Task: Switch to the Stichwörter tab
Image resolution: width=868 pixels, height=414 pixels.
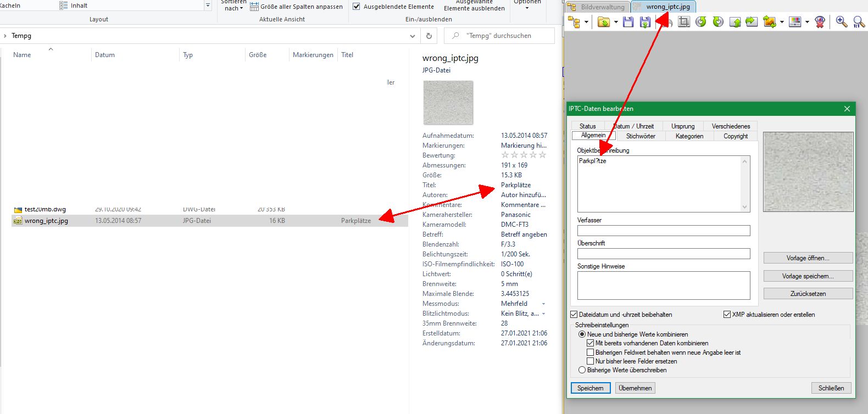Action: [x=641, y=136]
